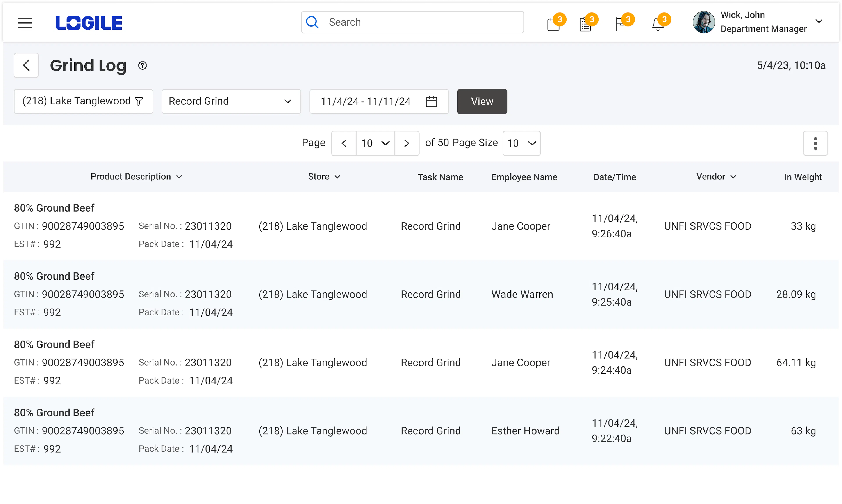Open the three-dot options menu above the table
The height and width of the screenshot is (504, 842).
coord(815,143)
